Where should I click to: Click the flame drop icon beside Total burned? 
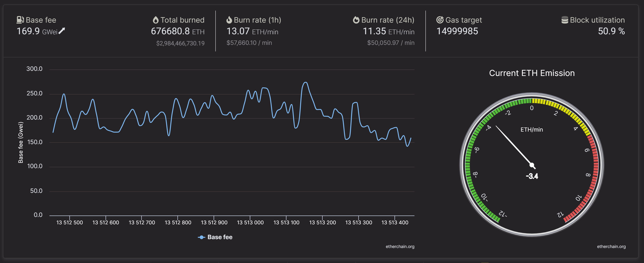tap(156, 20)
